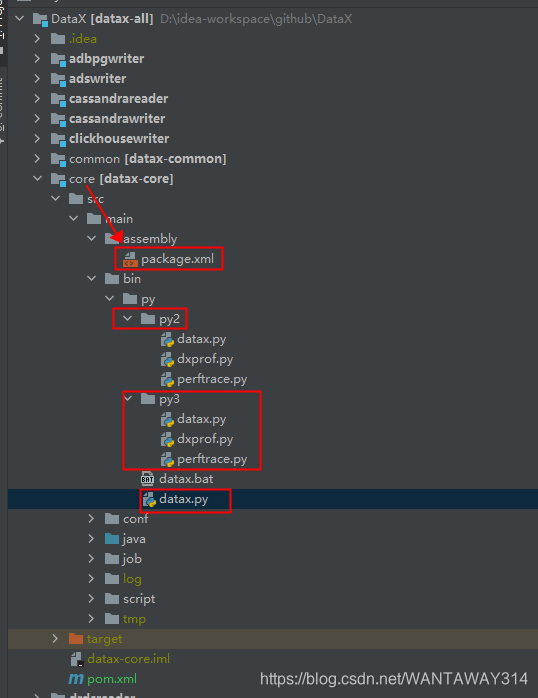
Task: Select the pom.xml file
Action: 112,679
